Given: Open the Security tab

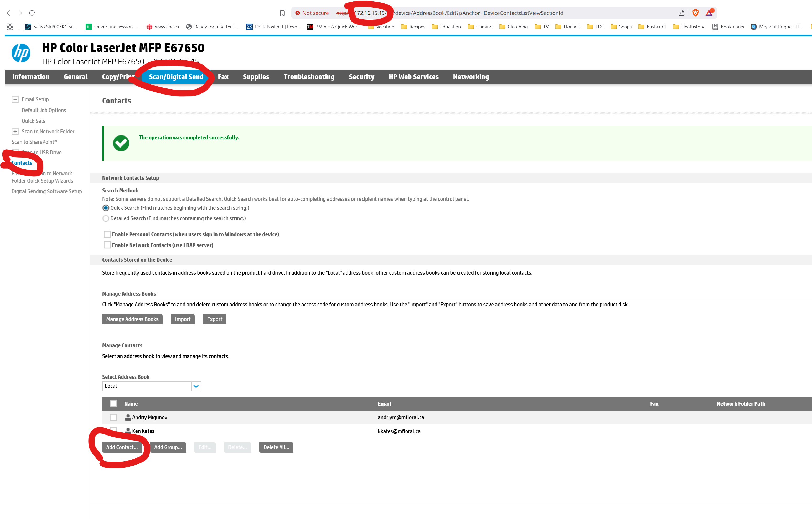Looking at the screenshot, I should point(361,77).
